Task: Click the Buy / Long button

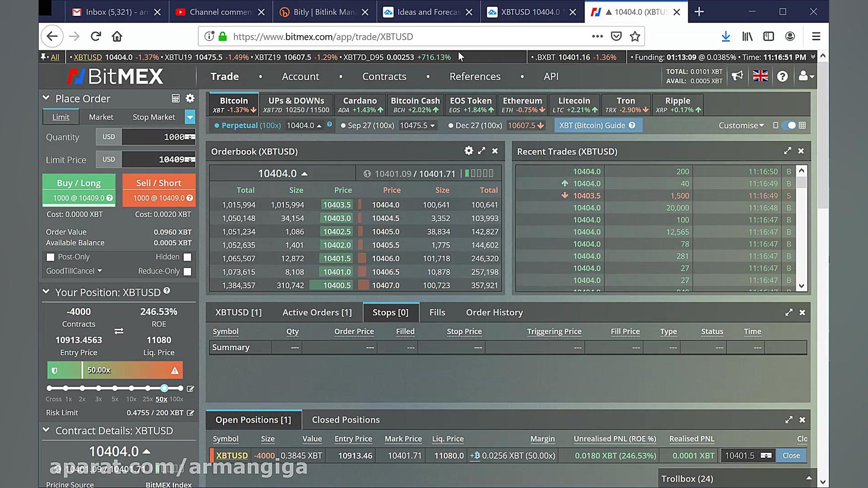Action: click(x=79, y=190)
